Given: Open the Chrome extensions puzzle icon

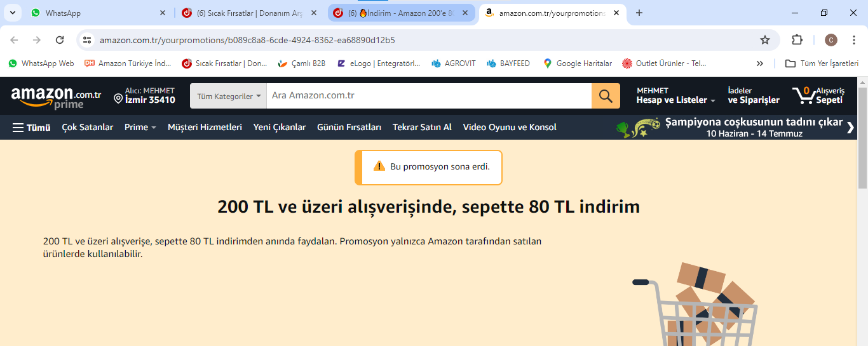Looking at the screenshot, I should [x=797, y=40].
